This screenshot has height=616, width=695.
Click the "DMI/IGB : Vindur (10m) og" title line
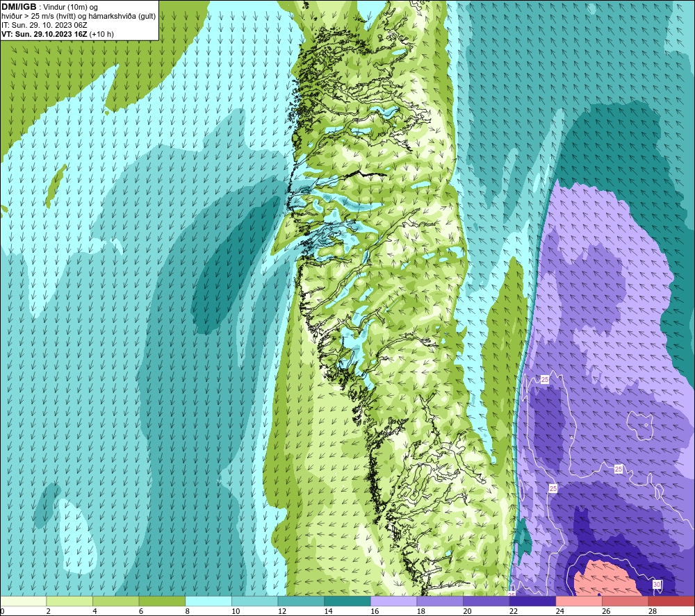49,7
